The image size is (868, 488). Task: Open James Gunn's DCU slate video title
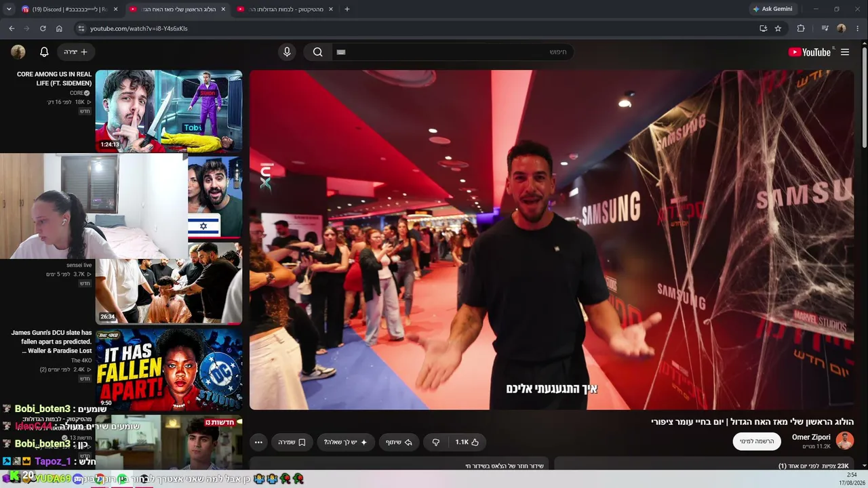51,342
